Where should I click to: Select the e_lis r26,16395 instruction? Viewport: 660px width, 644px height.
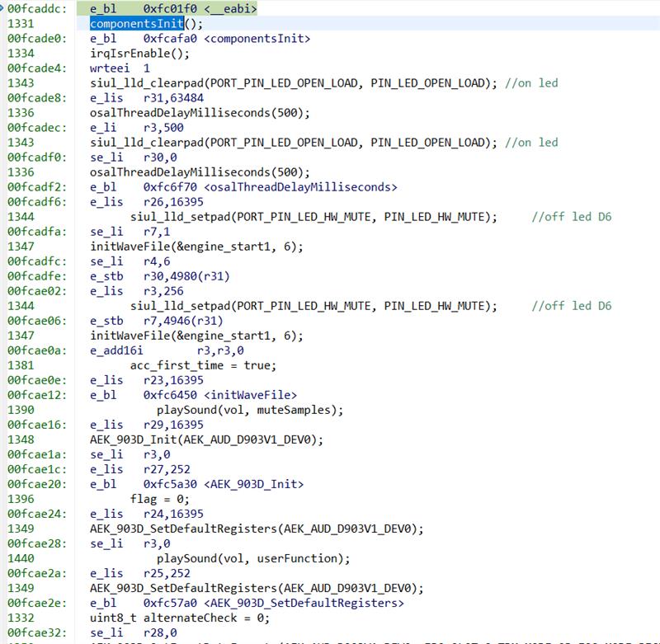point(147,202)
